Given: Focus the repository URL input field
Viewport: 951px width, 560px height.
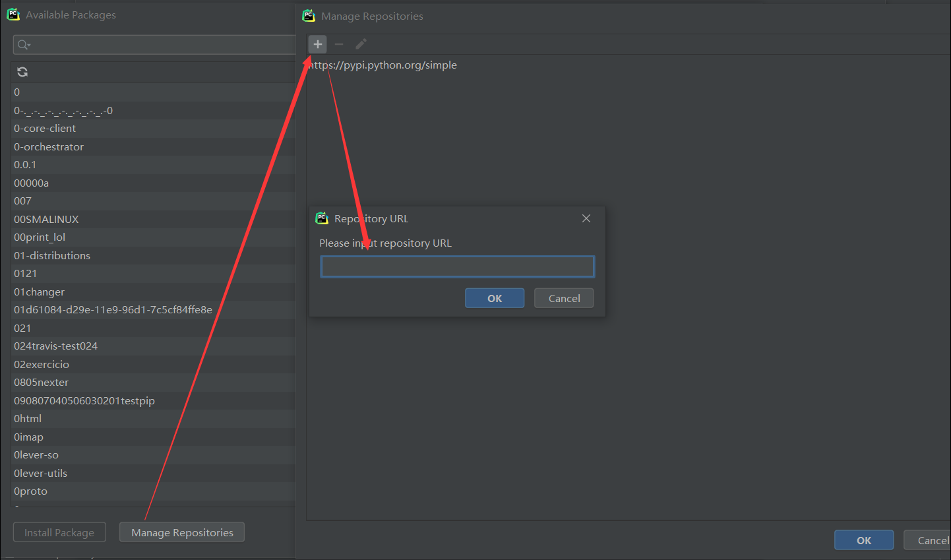Looking at the screenshot, I should pos(457,266).
